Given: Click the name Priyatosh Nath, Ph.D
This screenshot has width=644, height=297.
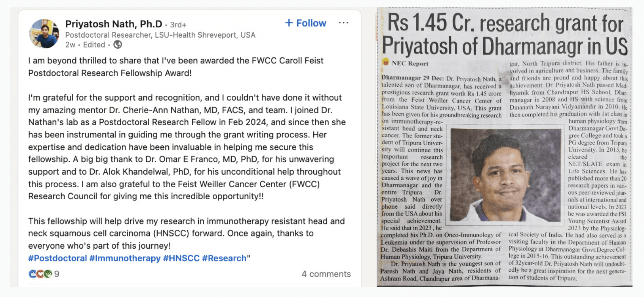Looking at the screenshot, I should tap(114, 24).
